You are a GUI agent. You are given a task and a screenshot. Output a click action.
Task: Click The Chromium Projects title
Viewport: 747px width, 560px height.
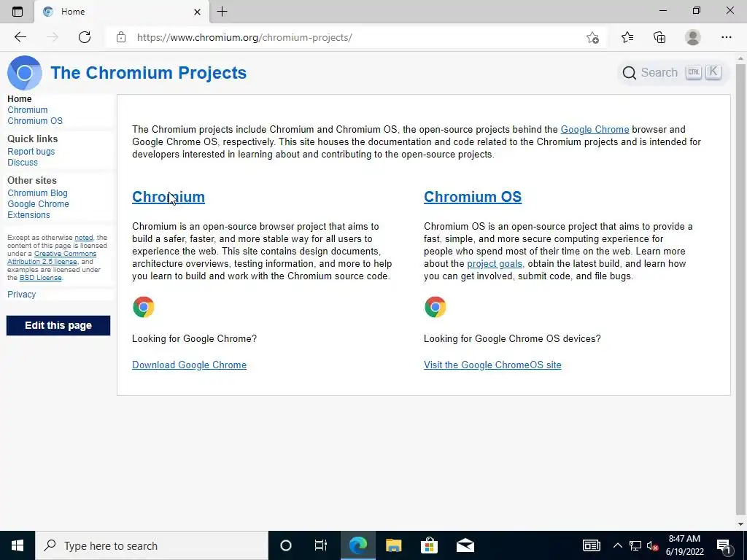point(149,73)
